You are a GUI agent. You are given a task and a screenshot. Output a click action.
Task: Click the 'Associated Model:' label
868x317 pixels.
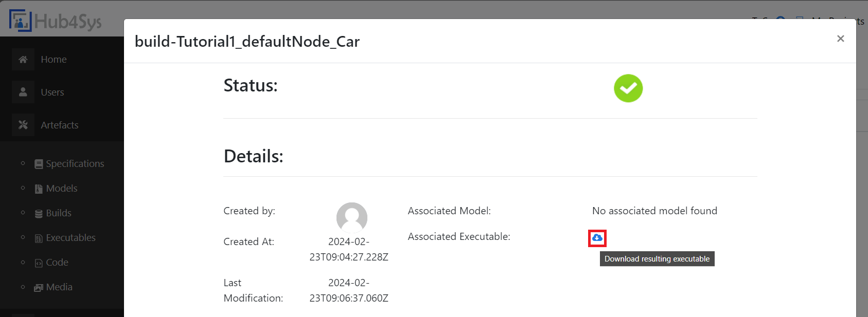449,211
